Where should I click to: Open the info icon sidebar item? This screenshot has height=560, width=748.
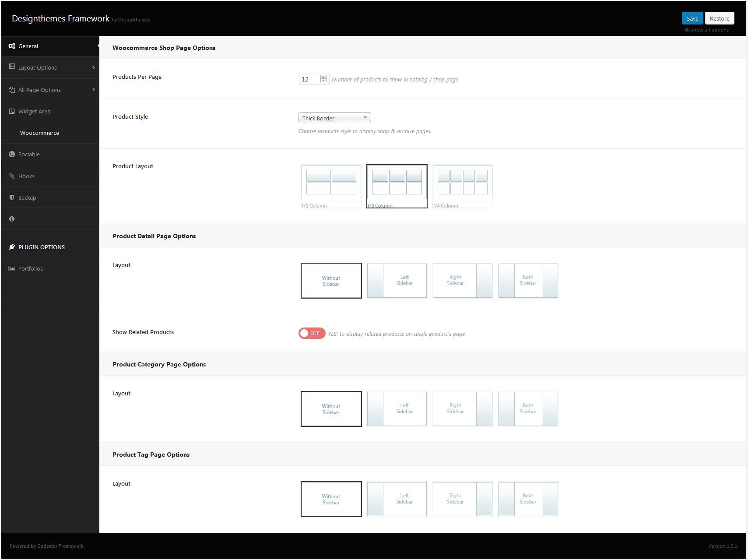pyautogui.click(x=12, y=219)
